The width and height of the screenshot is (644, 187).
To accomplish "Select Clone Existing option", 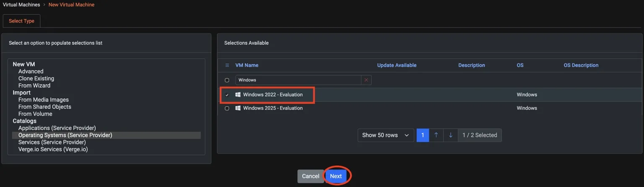I will (36, 79).
